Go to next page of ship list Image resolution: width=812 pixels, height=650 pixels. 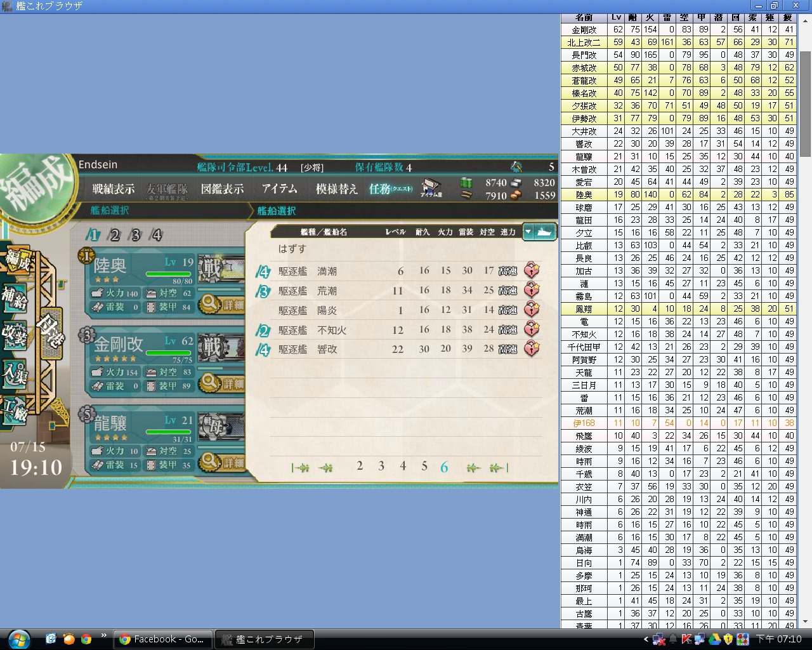473,468
